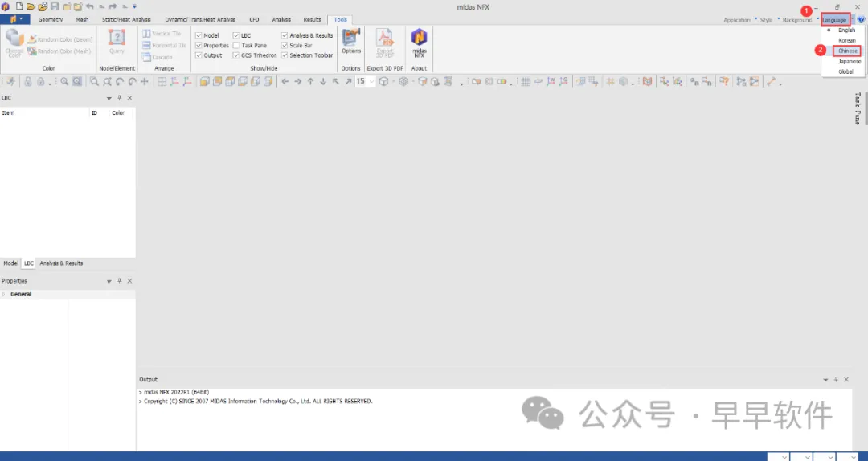Click the rotate view up arrow icon

310,81
